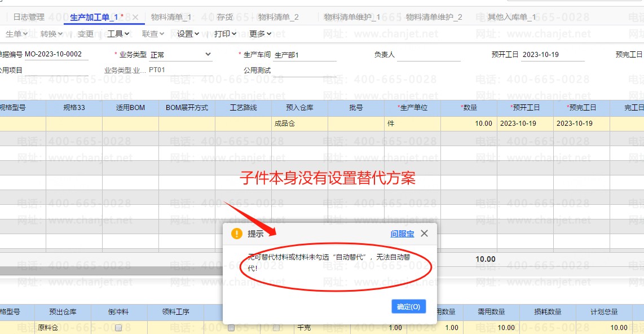Tick the 倒冲料 checkbox in the material row
The image size is (644, 334).
point(118,327)
